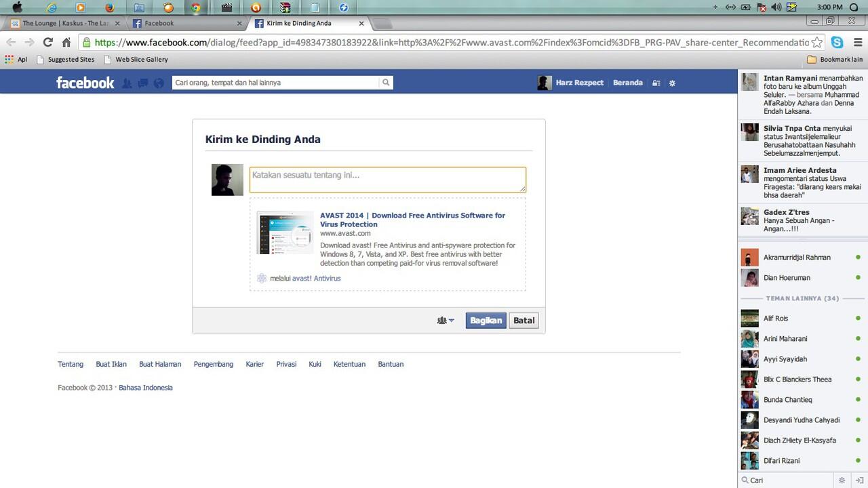Click the green padlock site info icon
Screen dimensions: 868x488
click(x=86, y=42)
